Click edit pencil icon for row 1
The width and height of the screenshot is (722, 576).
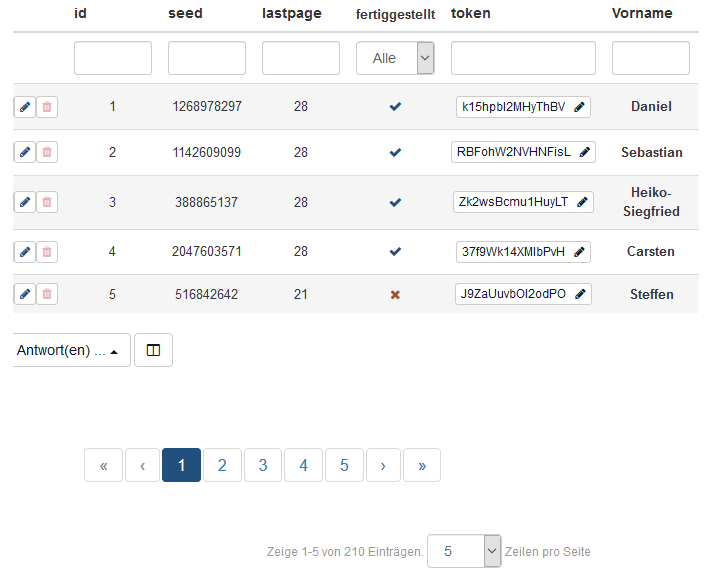click(25, 107)
